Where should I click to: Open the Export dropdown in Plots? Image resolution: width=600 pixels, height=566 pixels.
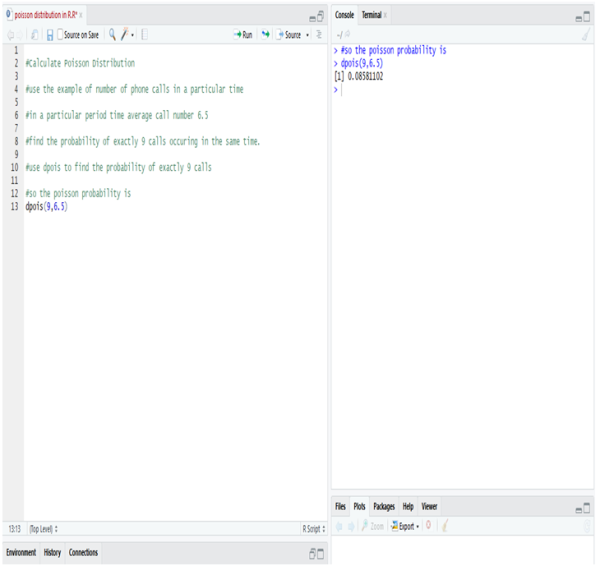(x=405, y=526)
